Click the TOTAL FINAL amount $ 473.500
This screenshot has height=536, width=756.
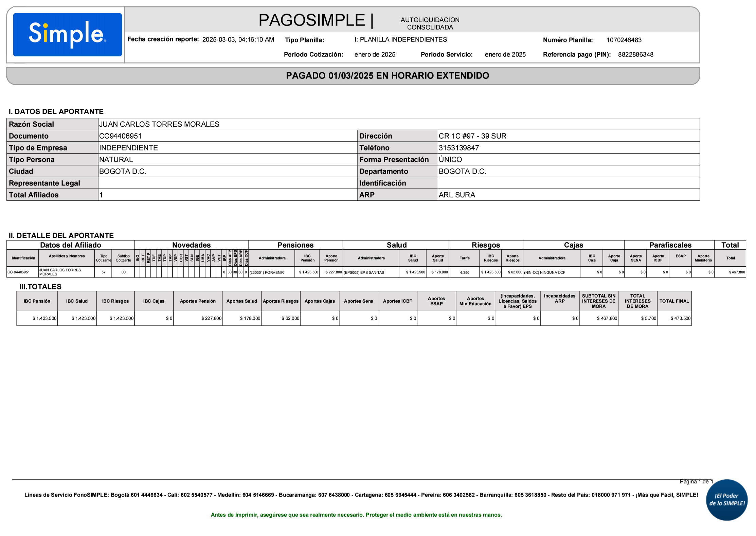680,319
